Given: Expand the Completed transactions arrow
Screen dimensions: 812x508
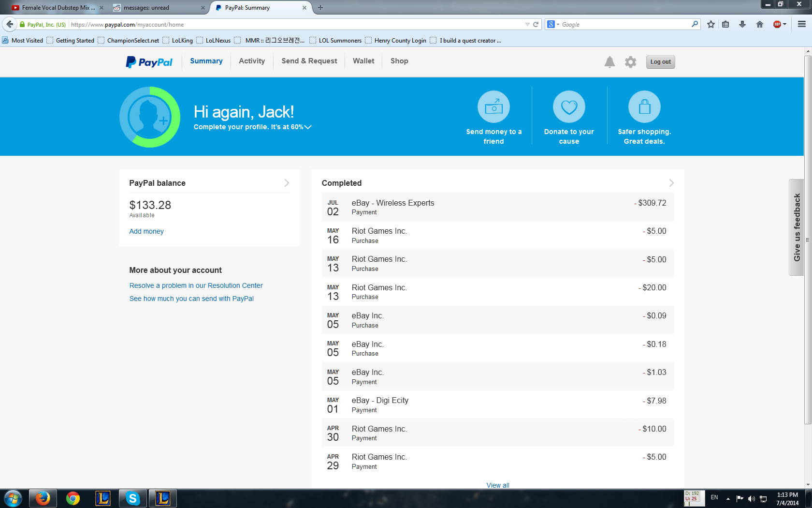Looking at the screenshot, I should pos(671,183).
